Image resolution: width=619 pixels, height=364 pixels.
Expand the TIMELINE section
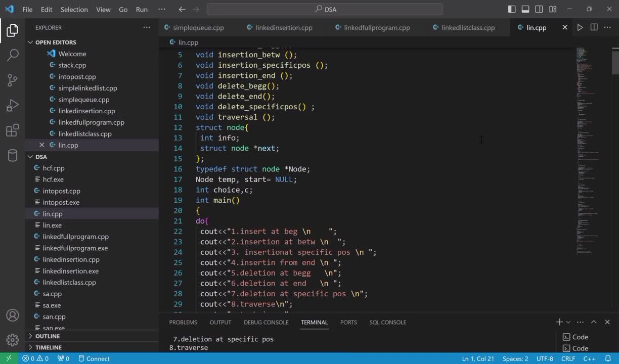[x=48, y=347]
